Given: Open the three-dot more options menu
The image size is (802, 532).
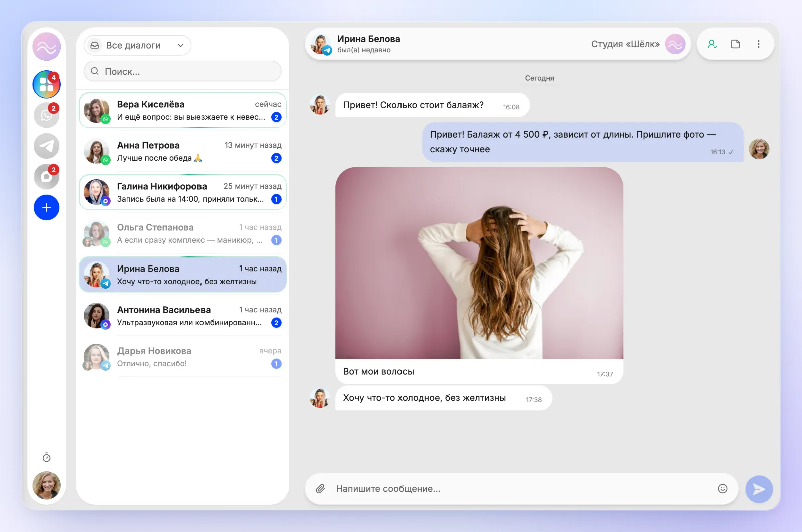Looking at the screenshot, I should (758, 44).
